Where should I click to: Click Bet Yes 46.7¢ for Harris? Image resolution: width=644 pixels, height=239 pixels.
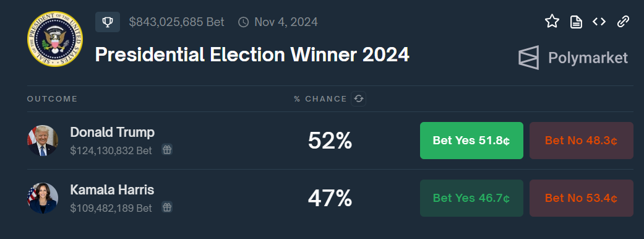click(471, 198)
